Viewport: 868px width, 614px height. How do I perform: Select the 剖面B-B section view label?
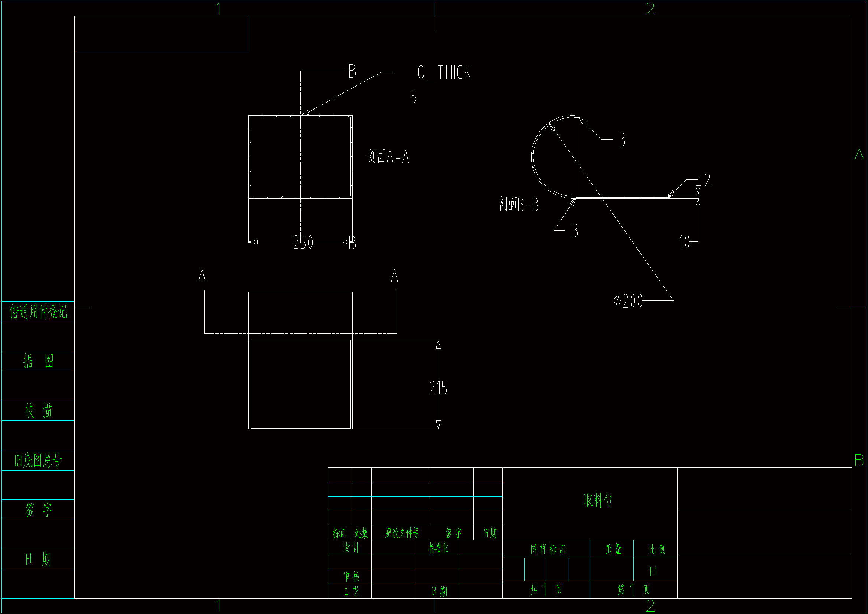coord(518,205)
